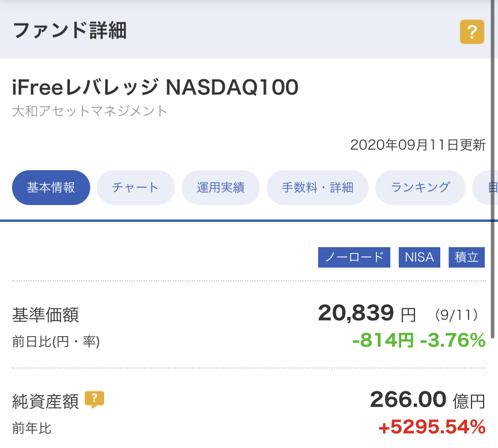Image resolution: width=498 pixels, height=448 pixels.
Task: Click the 20,839 円 base price value
Action: (367, 313)
